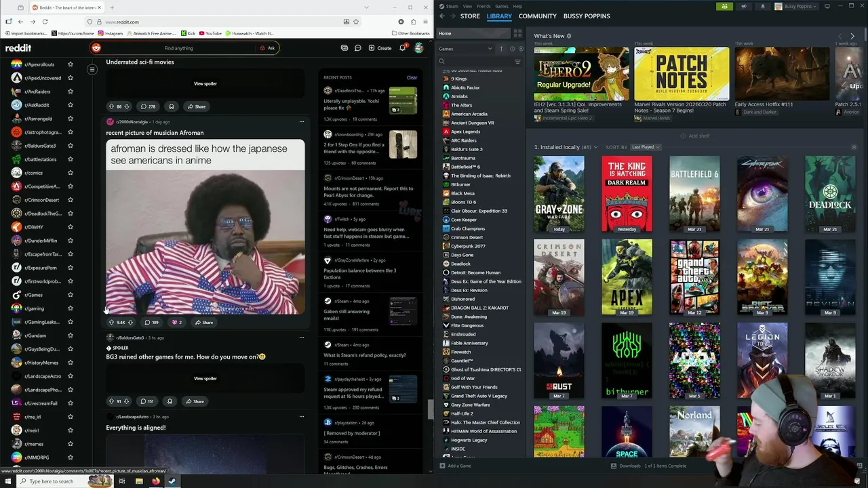Screen dimensions: 868x488
Task: Open Reddit user avatar menu
Action: pos(418,48)
